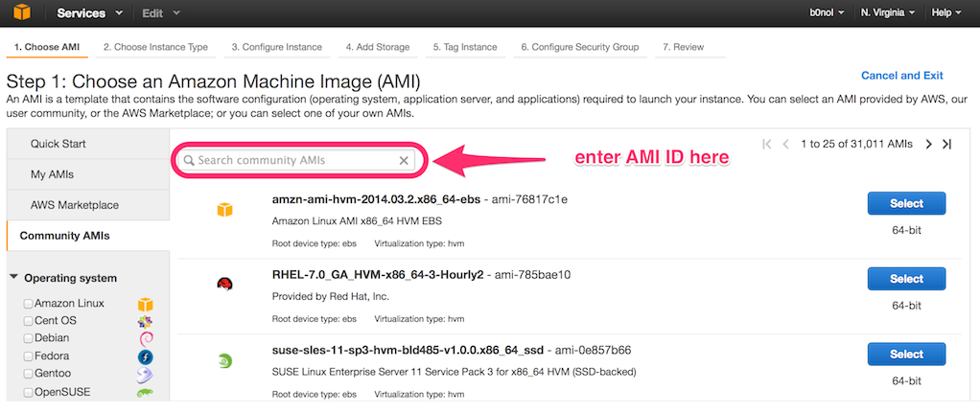
Task: Click the Debian swirl filter icon
Action: [x=145, y=339]
